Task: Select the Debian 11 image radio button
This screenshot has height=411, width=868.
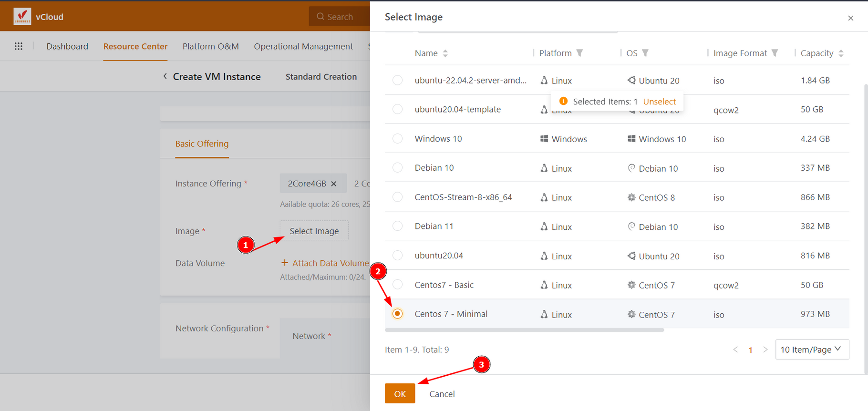Action: (x=397, y=226)
